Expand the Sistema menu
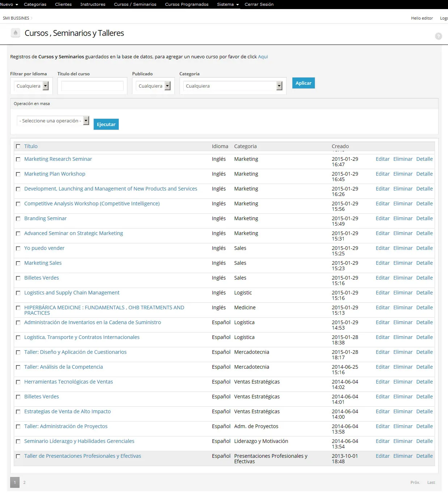Image resolution: width=448 pixels, height=494 pixels. coord(228,4)
